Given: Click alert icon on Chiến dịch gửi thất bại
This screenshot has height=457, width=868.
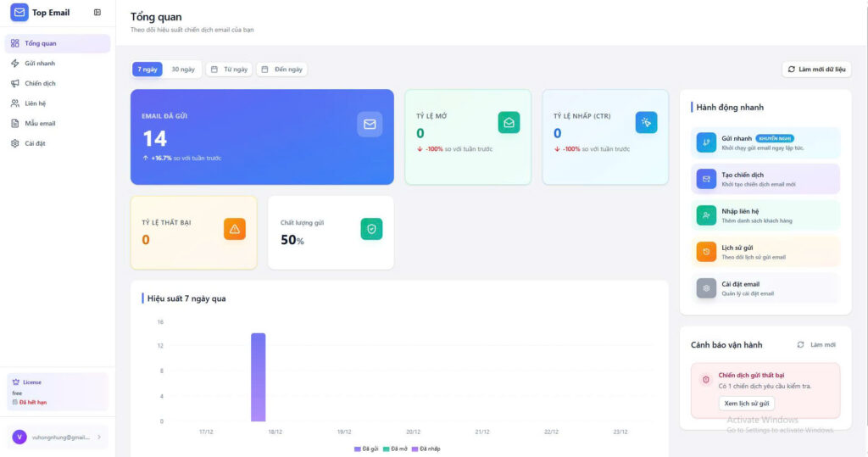Looking at the screenshot, I should pyautogui.click(x=706, y=380).
